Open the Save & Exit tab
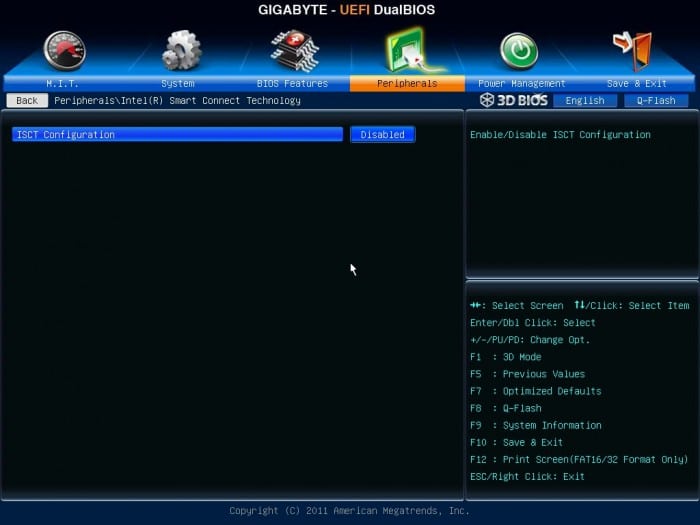 click(x=637, y=83)
